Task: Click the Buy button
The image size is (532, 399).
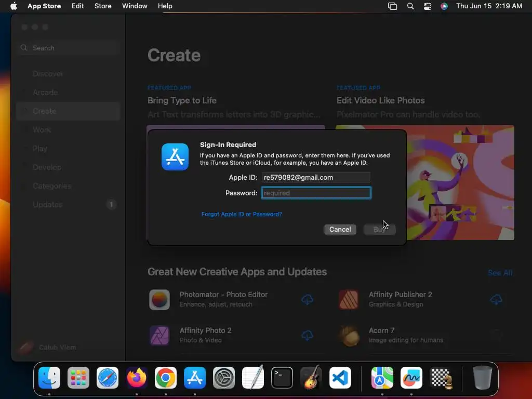Action: [x=379, y=229]
